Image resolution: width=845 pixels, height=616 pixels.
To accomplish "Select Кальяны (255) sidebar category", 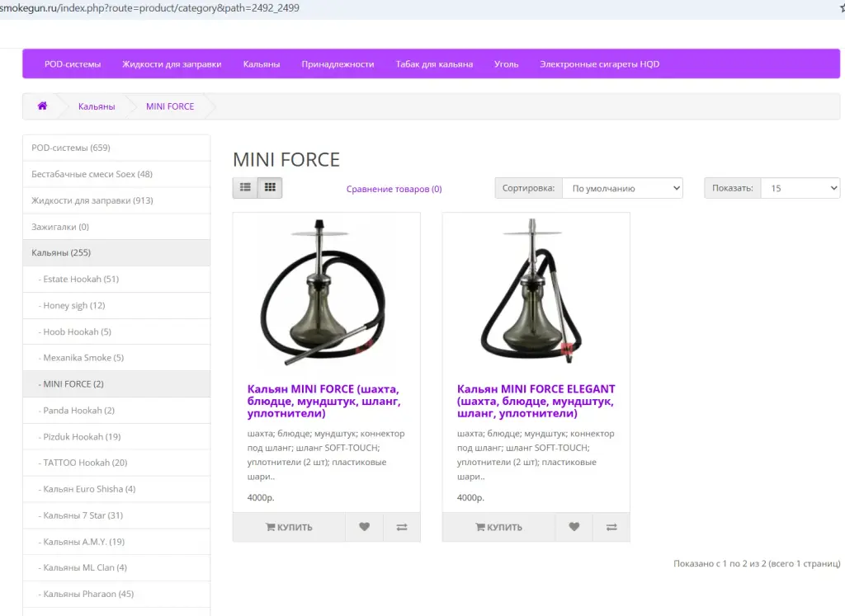I will coord(116,252).
